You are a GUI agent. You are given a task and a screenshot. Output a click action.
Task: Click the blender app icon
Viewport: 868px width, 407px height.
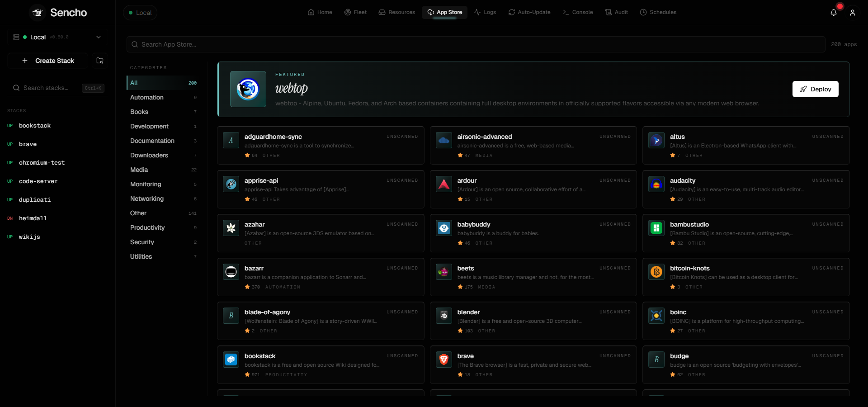click(444, 316)
